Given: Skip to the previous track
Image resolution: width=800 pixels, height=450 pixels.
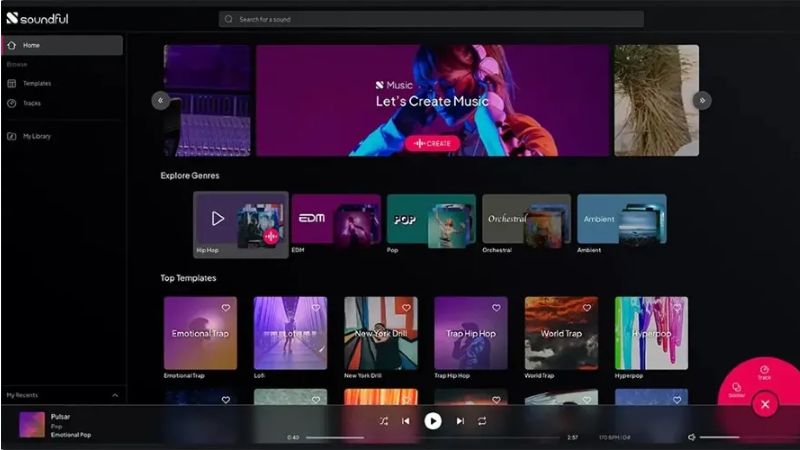Looking at the screenshot, I should tap(406, 421).
